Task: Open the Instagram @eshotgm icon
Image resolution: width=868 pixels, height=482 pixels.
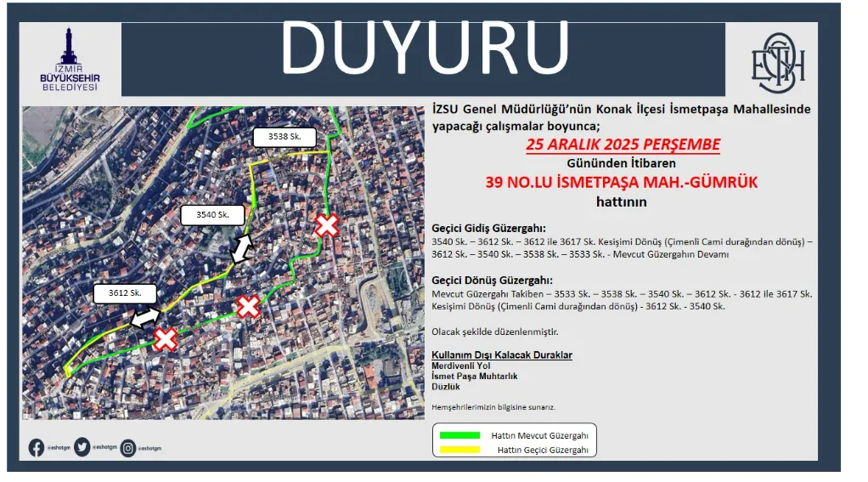Action: (x=128, y=448)
